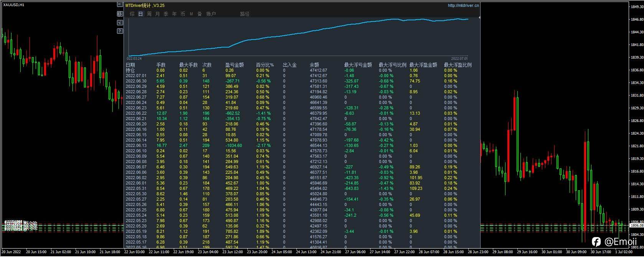The image size is (644, 257).
Task: Open the 账户 account tab
Action: [211, 14]
